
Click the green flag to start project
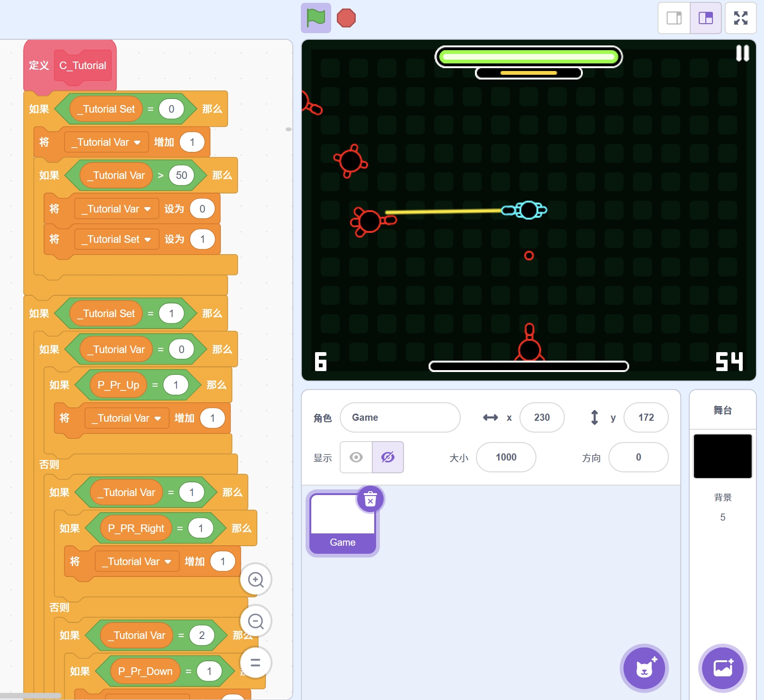coord(316,18)
